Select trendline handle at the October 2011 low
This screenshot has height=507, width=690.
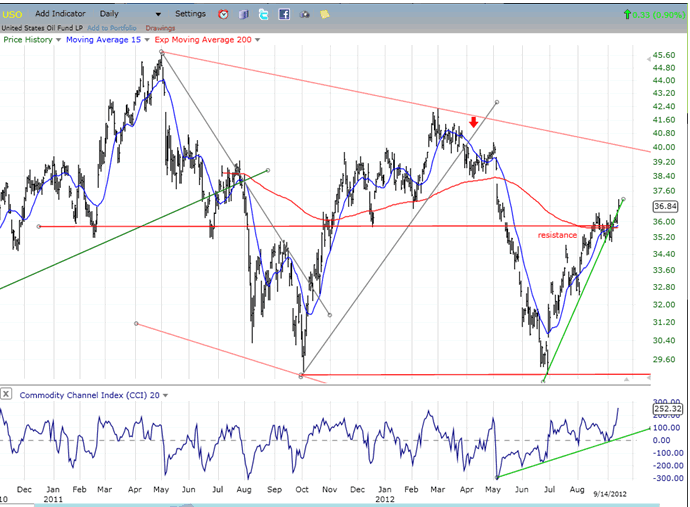pos(301,376)
